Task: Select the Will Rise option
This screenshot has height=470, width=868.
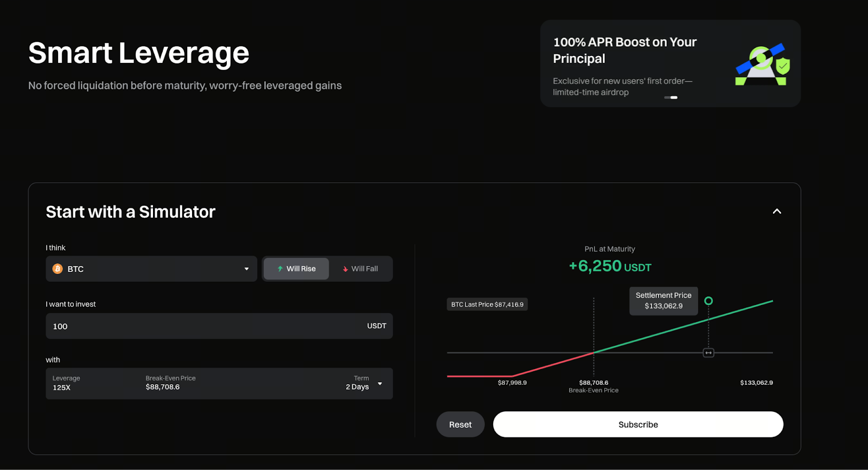Action: 296,269
